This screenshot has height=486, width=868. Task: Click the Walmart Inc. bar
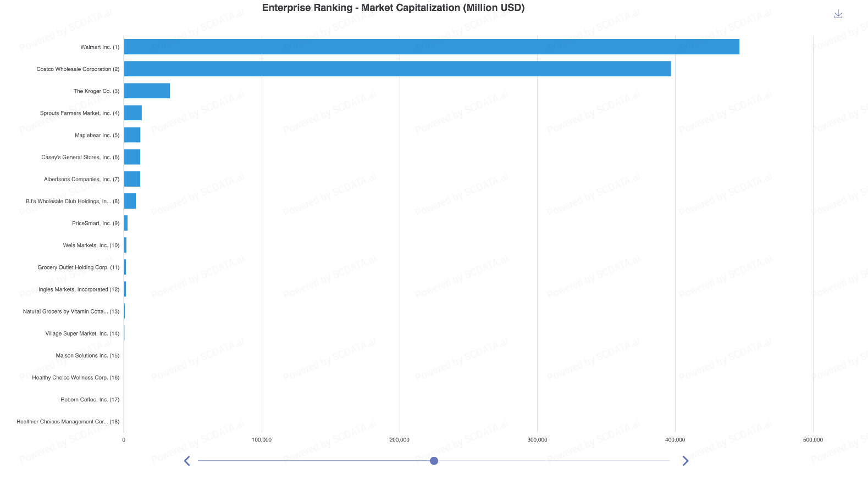(x=431, y=47)
